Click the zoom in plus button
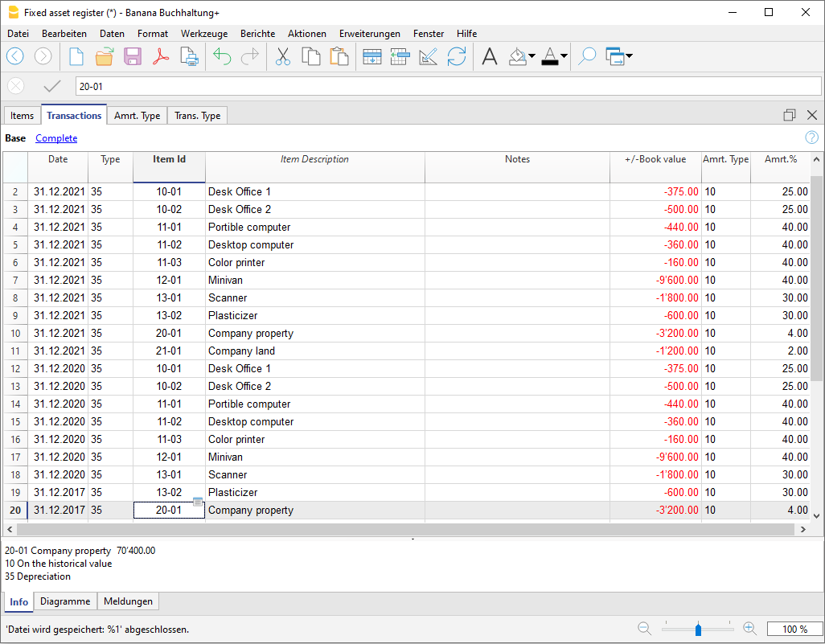 749,629
